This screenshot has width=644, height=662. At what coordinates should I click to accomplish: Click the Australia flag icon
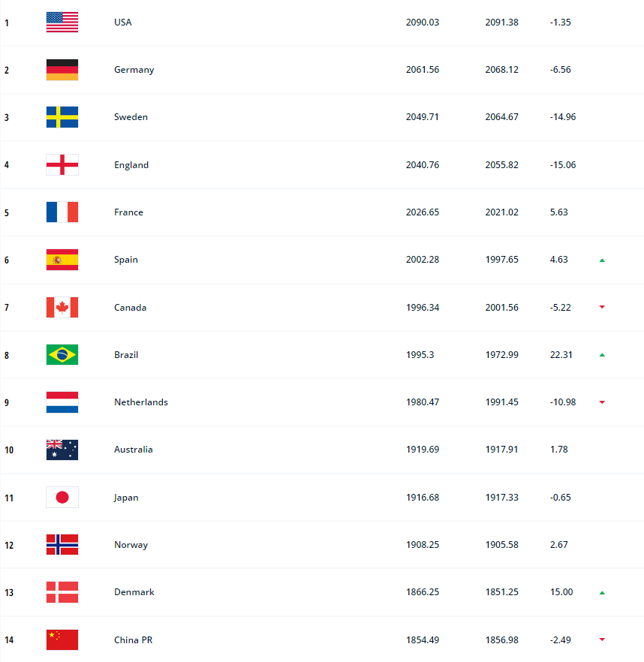tap(62, 450)
